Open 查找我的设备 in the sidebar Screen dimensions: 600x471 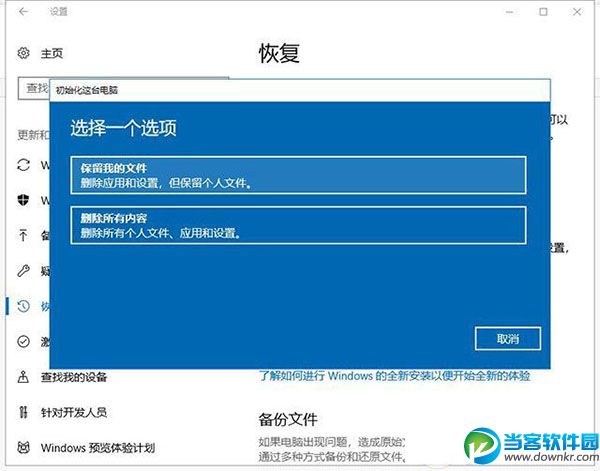point(74,377)
